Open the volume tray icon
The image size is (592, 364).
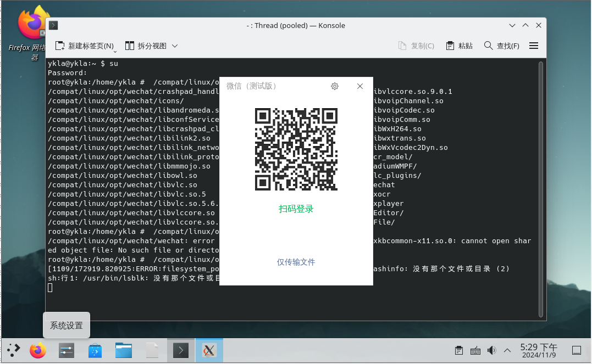coord(491,350)
